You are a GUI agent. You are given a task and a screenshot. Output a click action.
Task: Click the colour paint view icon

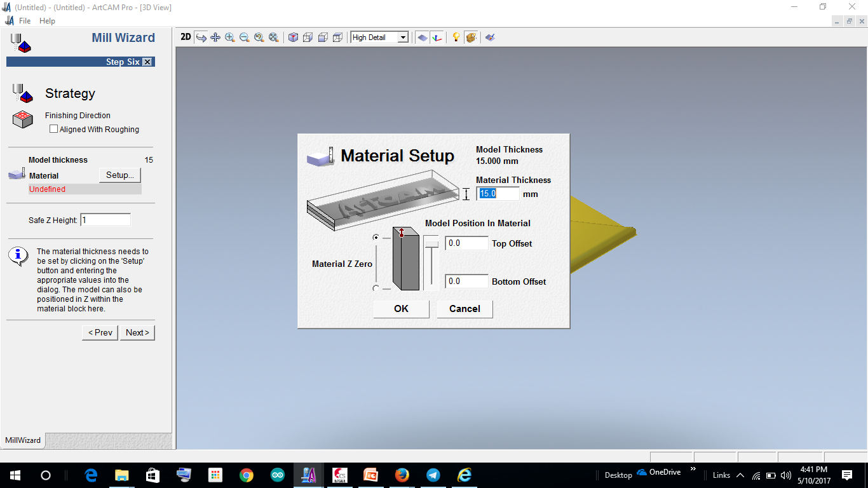click(490, 37)
